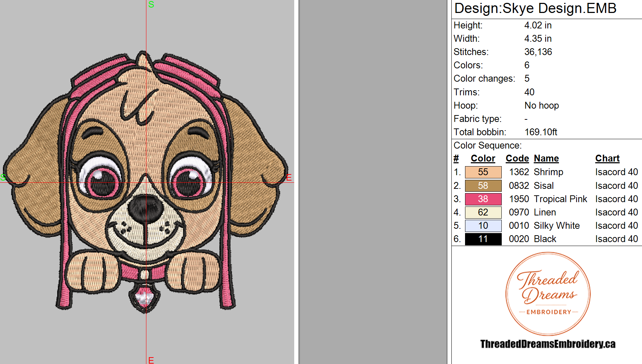Click the hoop value No hoop
Screen dimensions: 642x364
(x=542, y=105)
